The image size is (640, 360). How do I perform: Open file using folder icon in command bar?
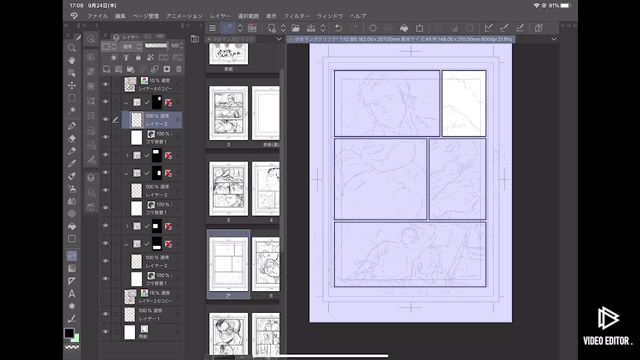[x=296, y=28]
